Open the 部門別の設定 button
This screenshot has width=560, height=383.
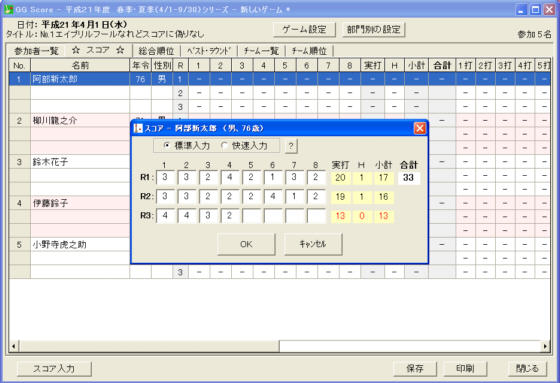click(374, 30)
